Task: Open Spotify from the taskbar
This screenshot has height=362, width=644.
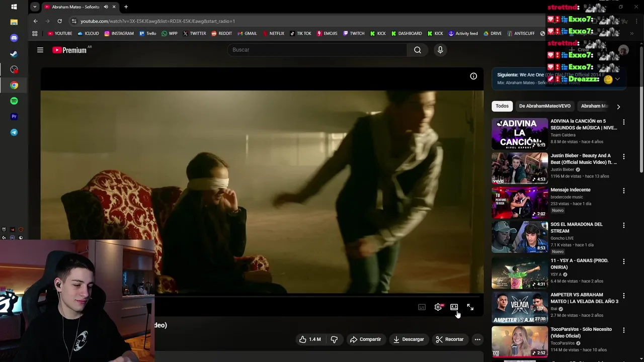Action: click(x=14, y=101)
